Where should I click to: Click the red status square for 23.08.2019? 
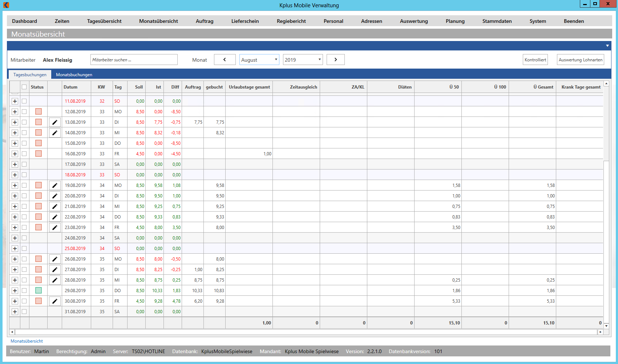pyautogui.click(x=39, y=227)
